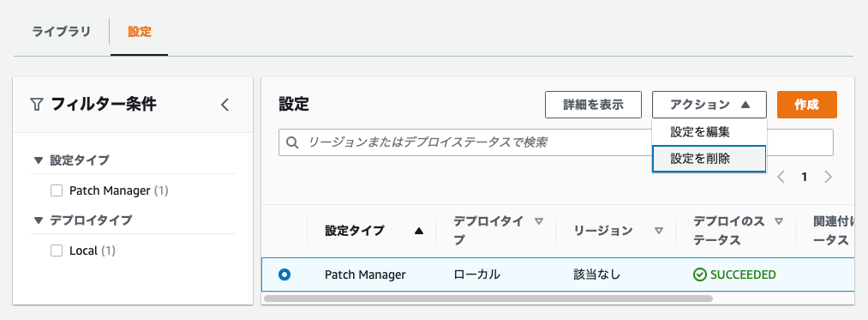Image resolution: width=868 pixels, height=320 pixels.
Task: Select the Patch Manager row radio button
Action: 284,275
